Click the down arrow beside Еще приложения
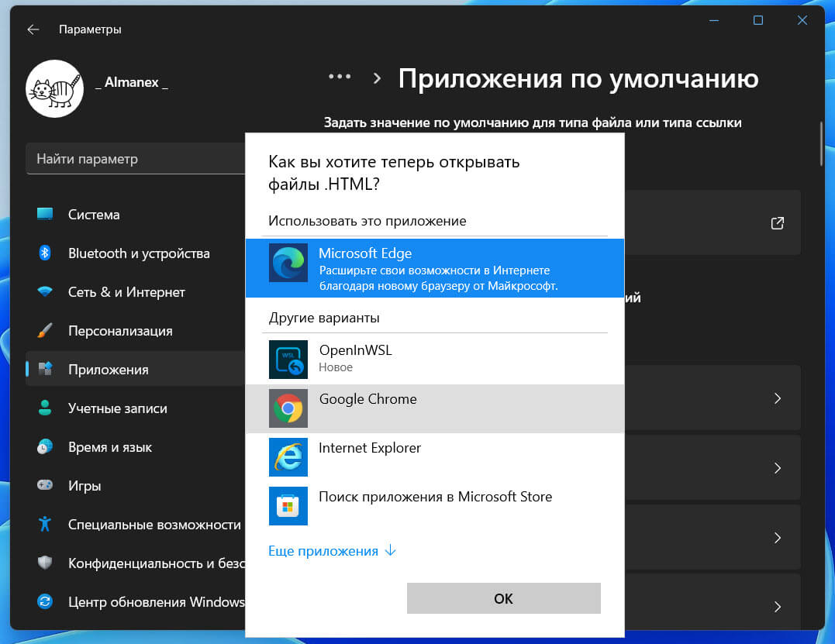 [x=390, y=550]
